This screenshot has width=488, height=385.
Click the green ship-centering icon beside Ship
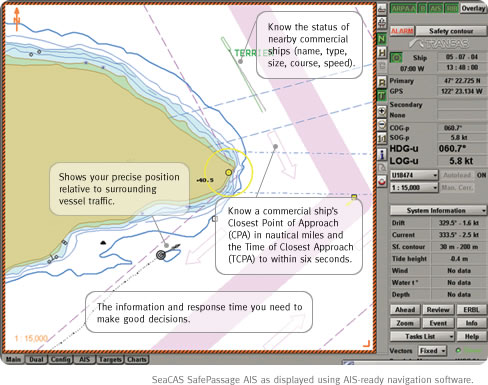396,58
